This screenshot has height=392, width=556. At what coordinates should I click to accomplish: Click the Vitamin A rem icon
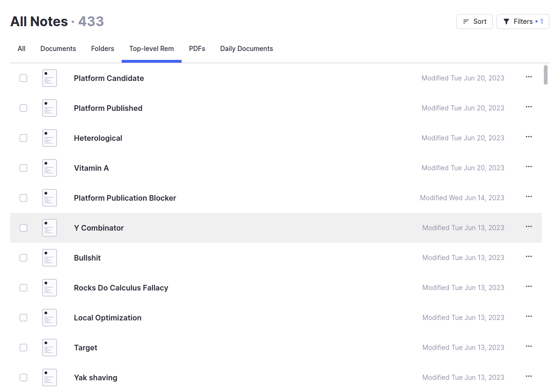(x=50, y=168)
